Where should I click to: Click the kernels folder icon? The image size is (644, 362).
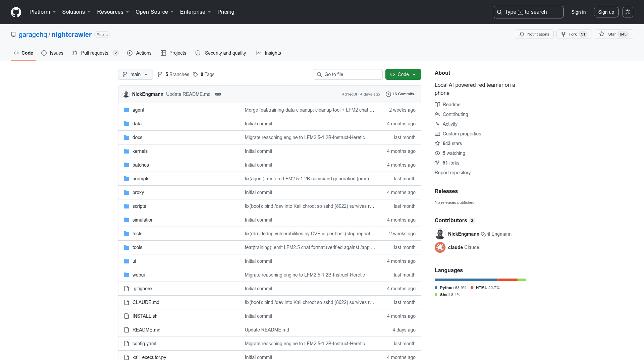(126, 151)
